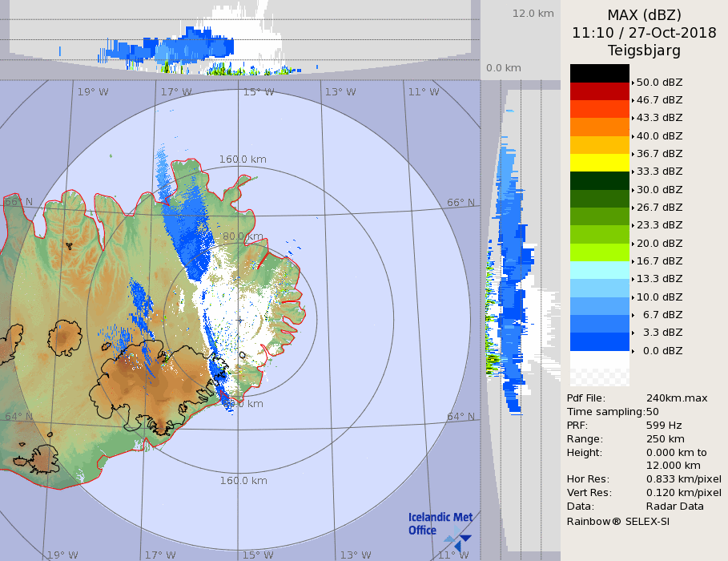Choose the pale cyan 13.3 dBZ swatch
728x561 pixels.
pos(599,270)
